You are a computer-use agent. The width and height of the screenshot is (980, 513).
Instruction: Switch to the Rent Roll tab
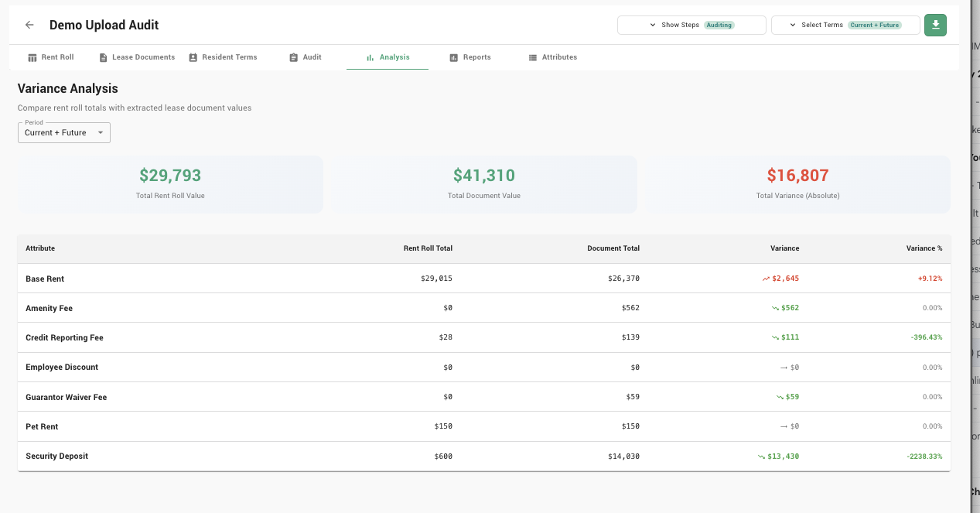51,57
